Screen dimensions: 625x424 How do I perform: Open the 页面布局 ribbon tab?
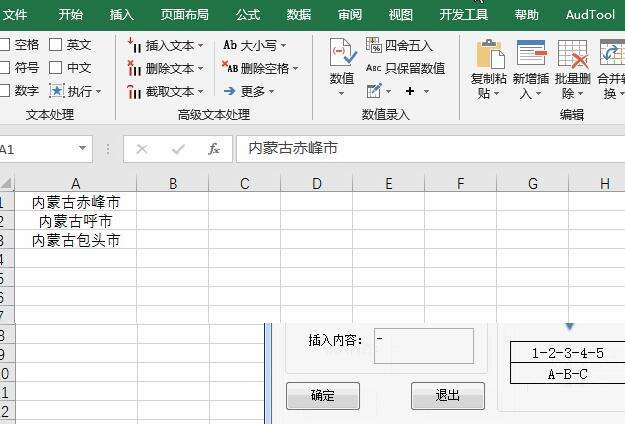185,15
